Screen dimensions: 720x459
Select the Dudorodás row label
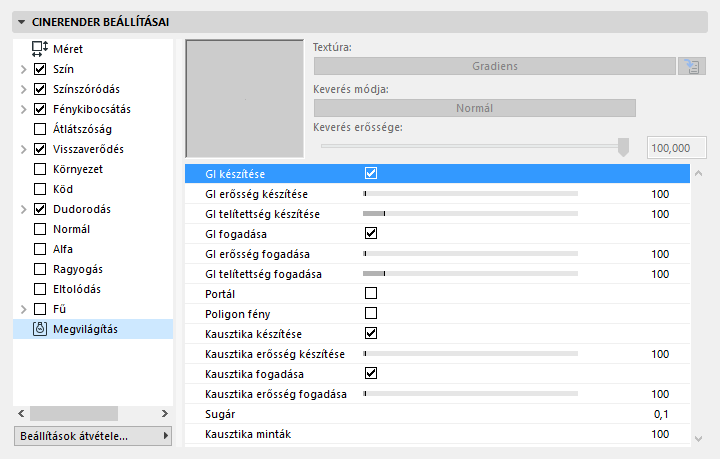pyautogui.click(x=82, y=209)
